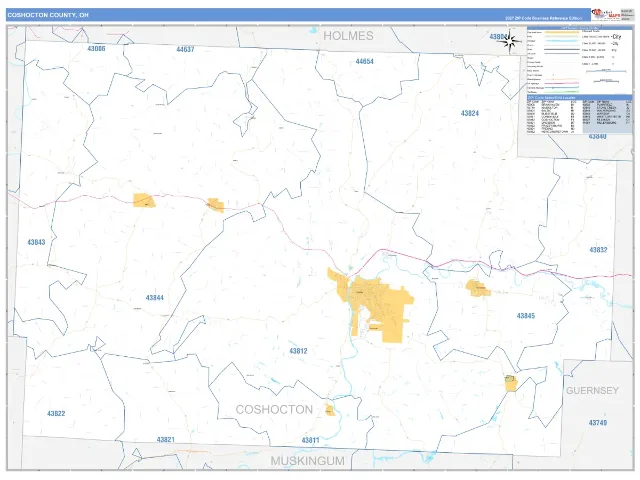Click ZIP code label 43843
This screenshot has width=640, height=480.
pyautogui.click(x=36, y=242)
